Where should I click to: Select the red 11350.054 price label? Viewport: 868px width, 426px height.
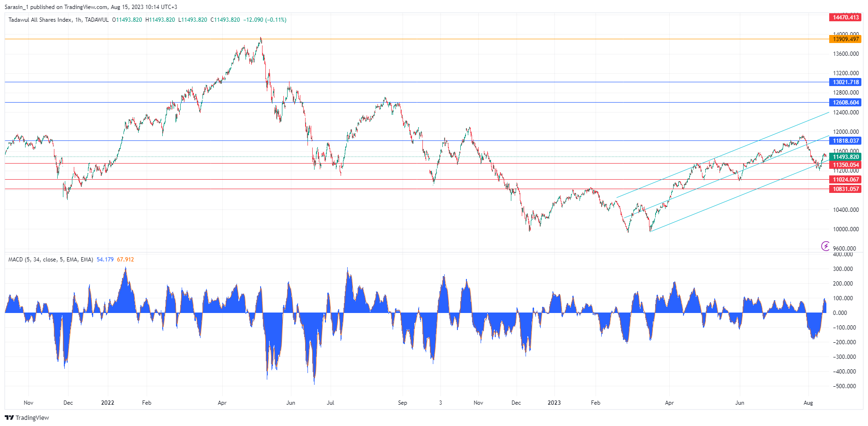845,165
